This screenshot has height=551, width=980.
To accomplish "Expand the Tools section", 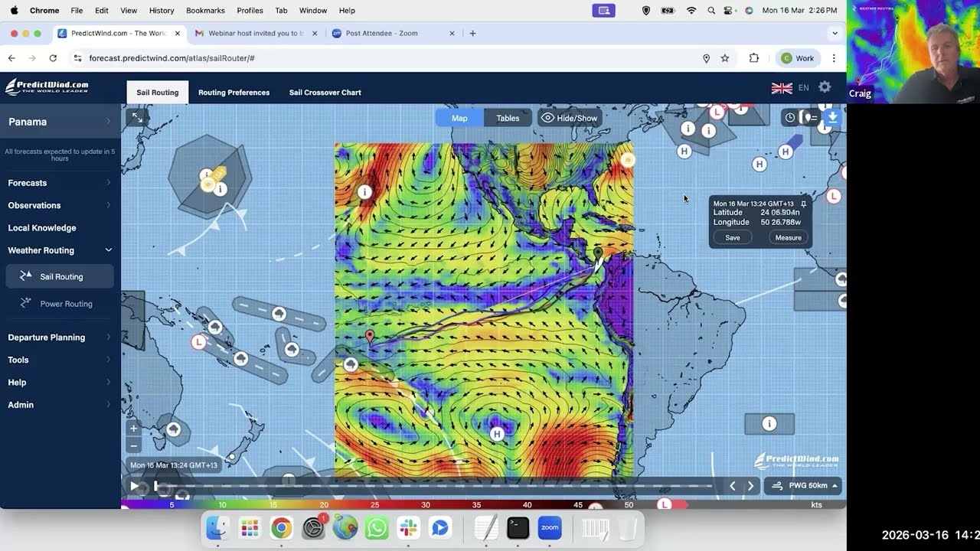I will [x=60, y=360].
